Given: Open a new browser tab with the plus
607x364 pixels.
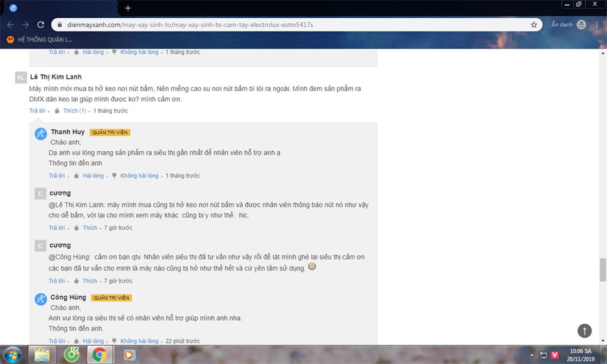Looking at the screenshot, I should point(127,7).
